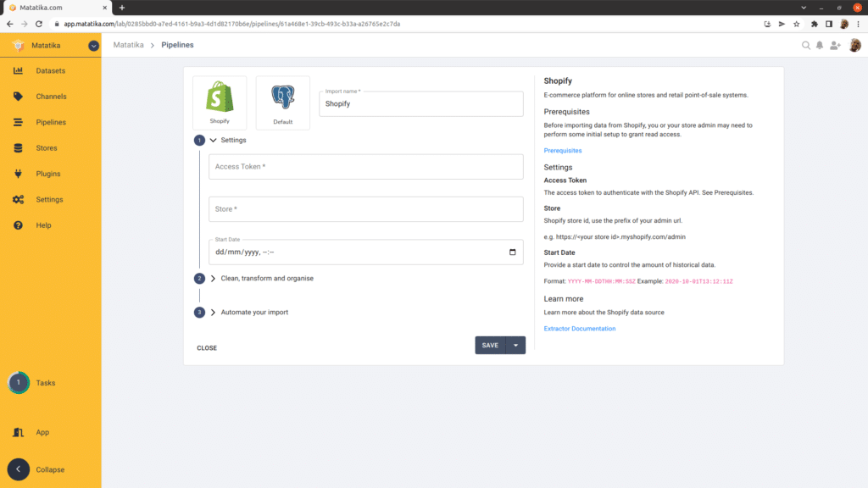Image resolution: width=868 pixels, height=488 pixels.
Task: Expand Clean, transform and organise step
Action: (x=214, y=278)
